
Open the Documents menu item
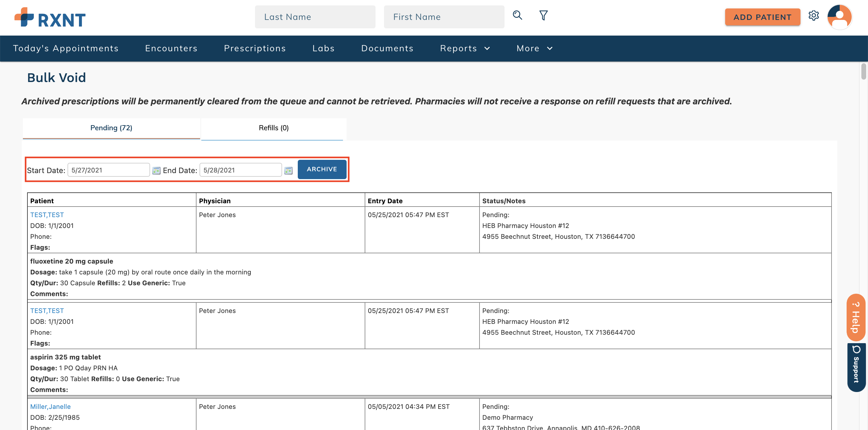click(x=387, y=48)
